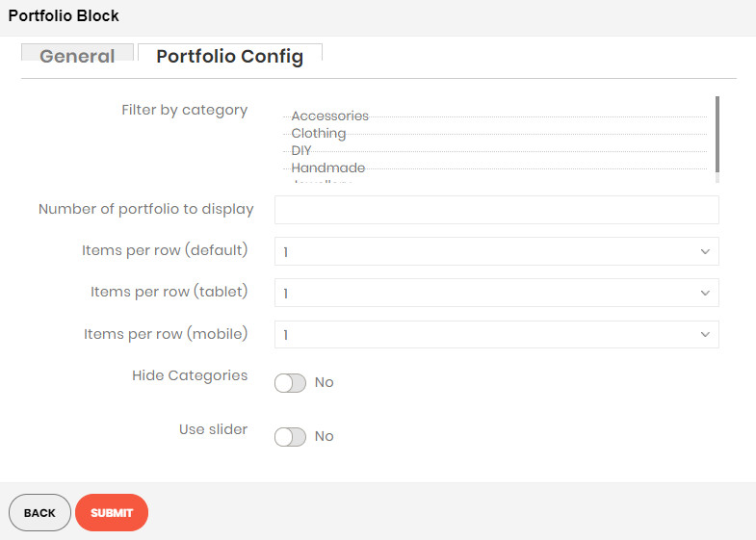Click chevron arrow of tablet row dropdown
756x540 pixels.
pyautogui.click(x=705, y=293)
